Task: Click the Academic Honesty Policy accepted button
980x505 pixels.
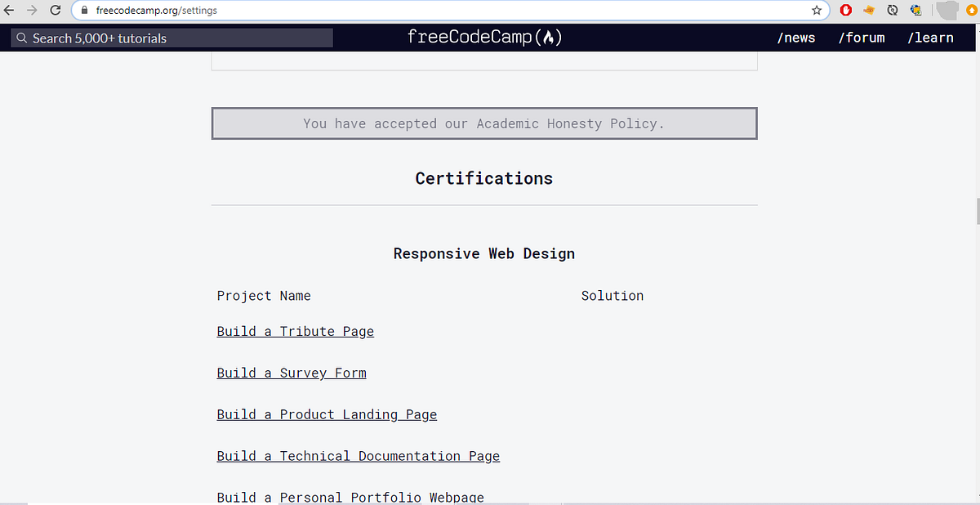Action: point(483,123)
